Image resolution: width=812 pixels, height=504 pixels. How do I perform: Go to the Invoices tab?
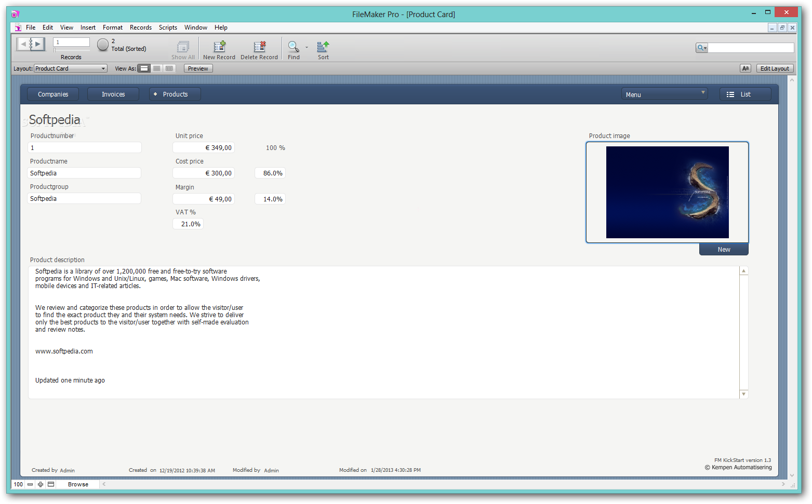tap(113, 94)
